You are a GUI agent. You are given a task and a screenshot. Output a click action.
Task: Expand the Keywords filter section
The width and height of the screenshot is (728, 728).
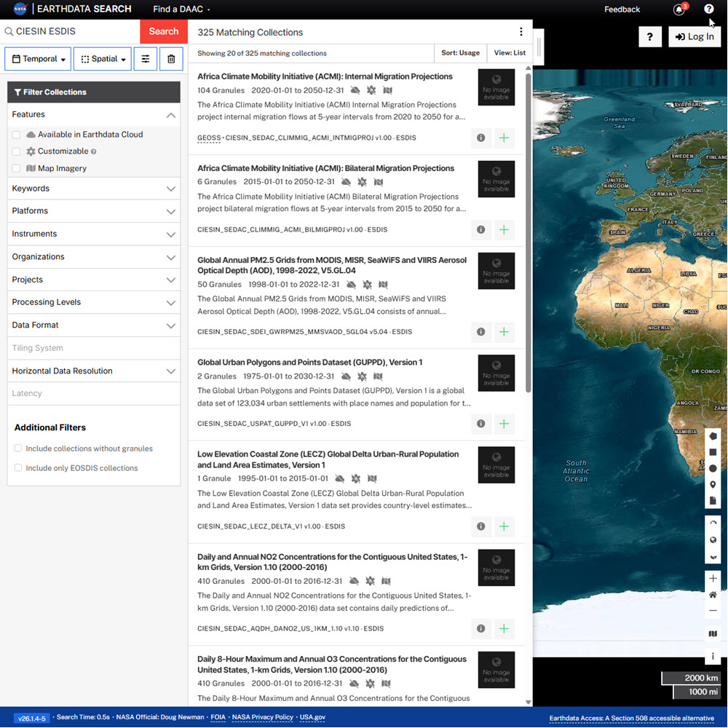94,189
